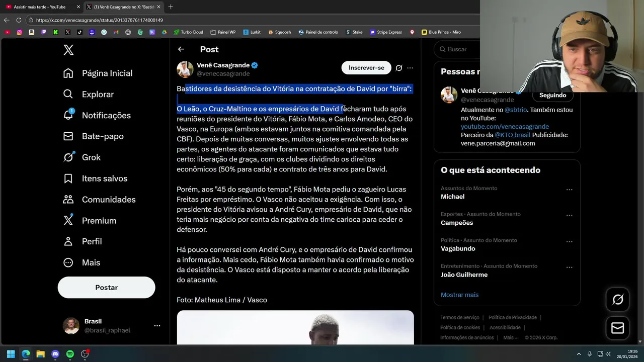
Task: Close the Venê Casagrande X tab
Action: coord(158,7)
